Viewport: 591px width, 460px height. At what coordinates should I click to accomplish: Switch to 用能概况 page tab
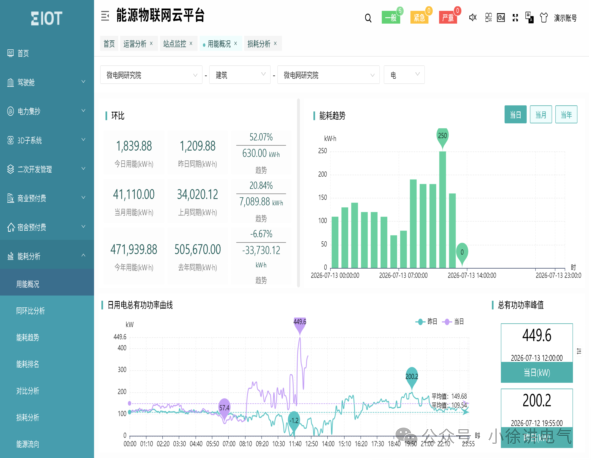click(x=219, y=44)
